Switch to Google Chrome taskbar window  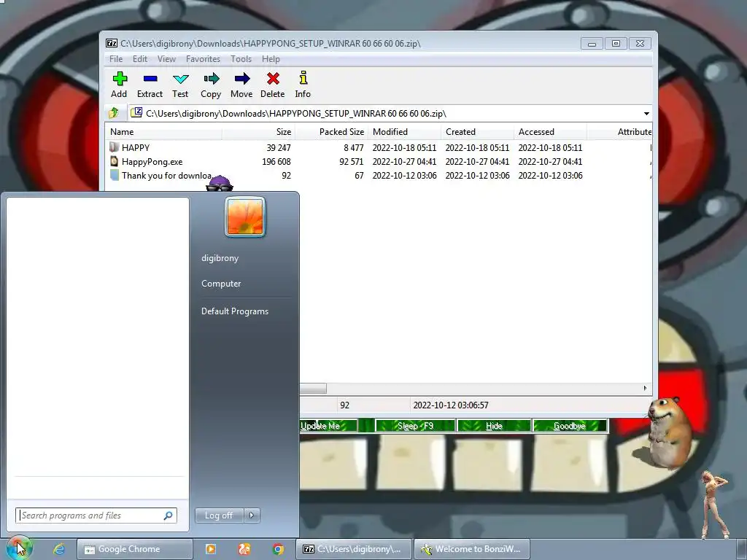135,549
